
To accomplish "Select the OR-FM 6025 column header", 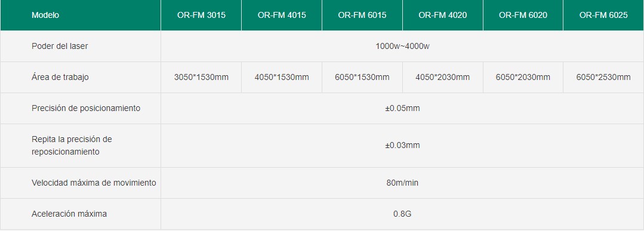I will 603,15.
